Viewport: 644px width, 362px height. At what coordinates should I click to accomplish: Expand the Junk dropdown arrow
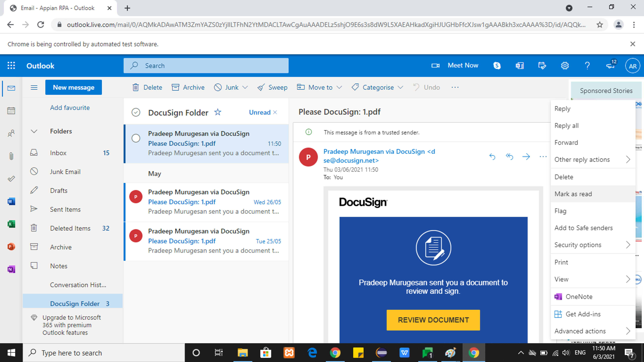245,87
